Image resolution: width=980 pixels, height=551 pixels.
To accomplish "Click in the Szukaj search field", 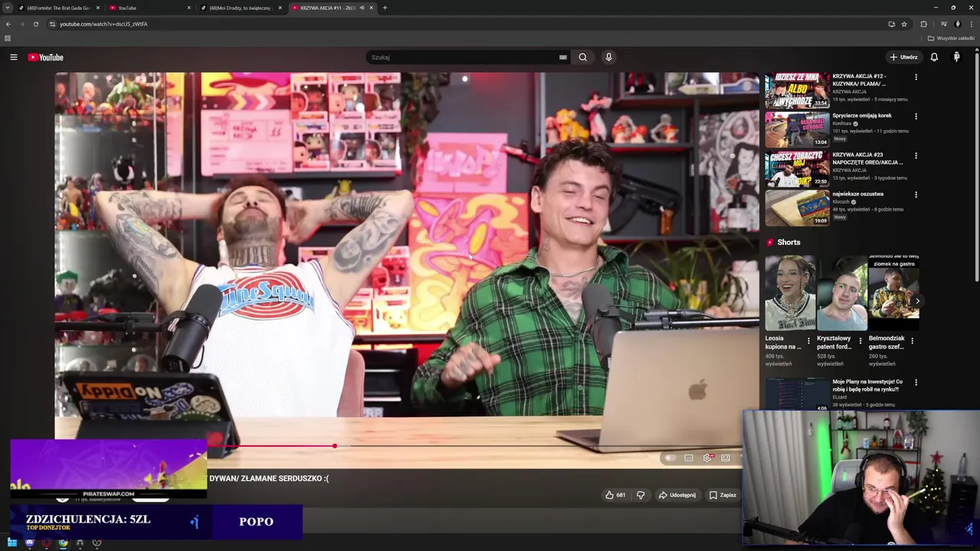I will click(463, 57).
